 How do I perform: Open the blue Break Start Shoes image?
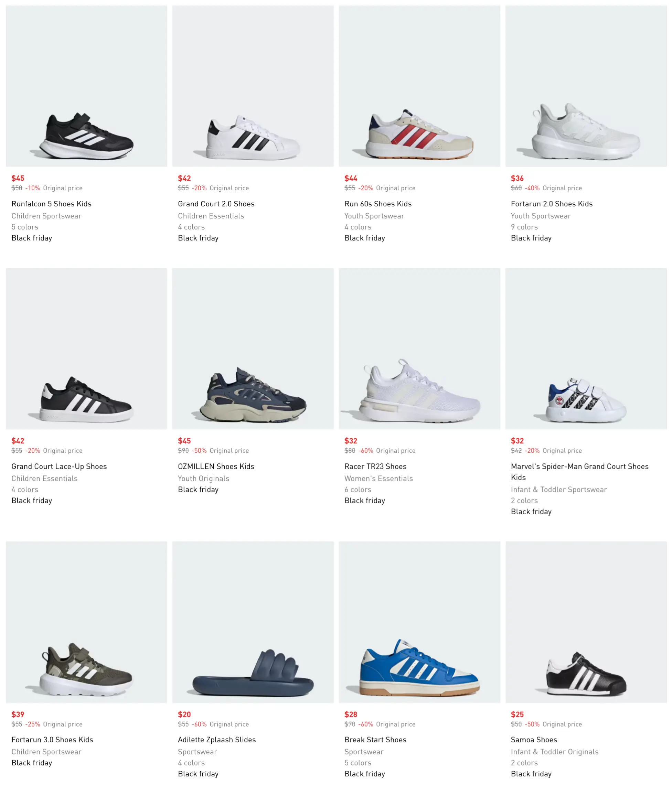coord(419,622)
